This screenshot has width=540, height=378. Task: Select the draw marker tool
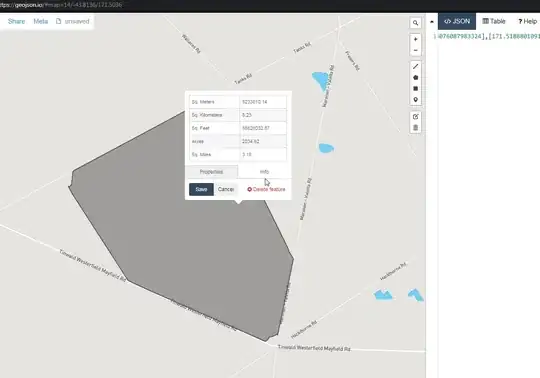tap(415, 100)
